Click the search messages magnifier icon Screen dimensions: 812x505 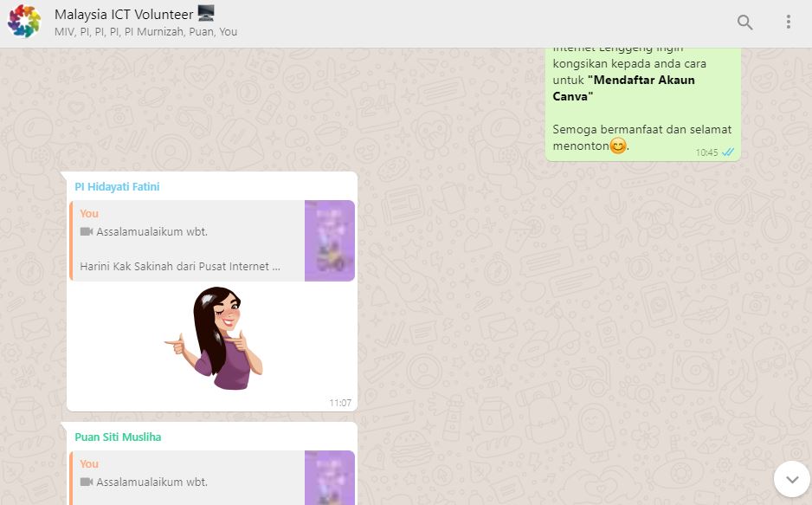[x=744, y=23]
